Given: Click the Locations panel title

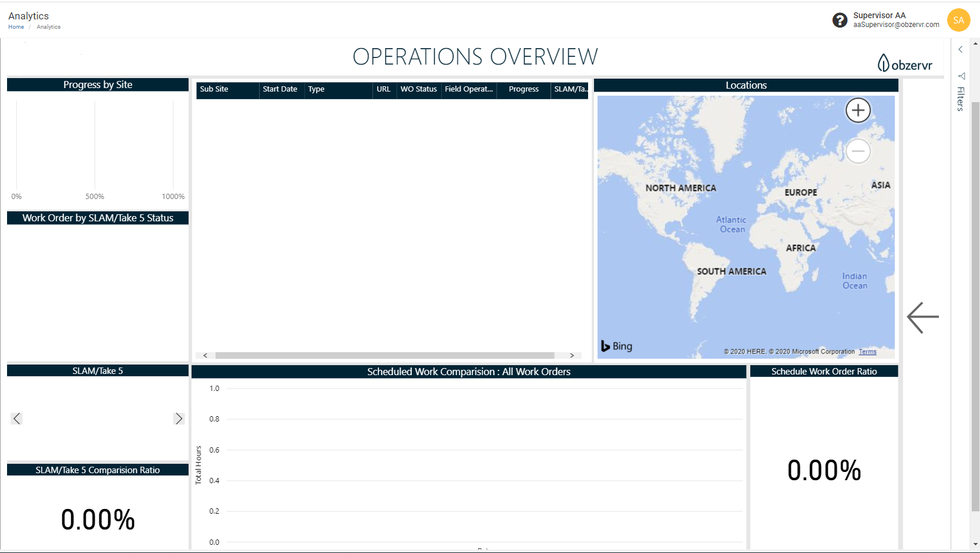Looking at the screenshot, I should pyautogui.click(x=746, y=85).
